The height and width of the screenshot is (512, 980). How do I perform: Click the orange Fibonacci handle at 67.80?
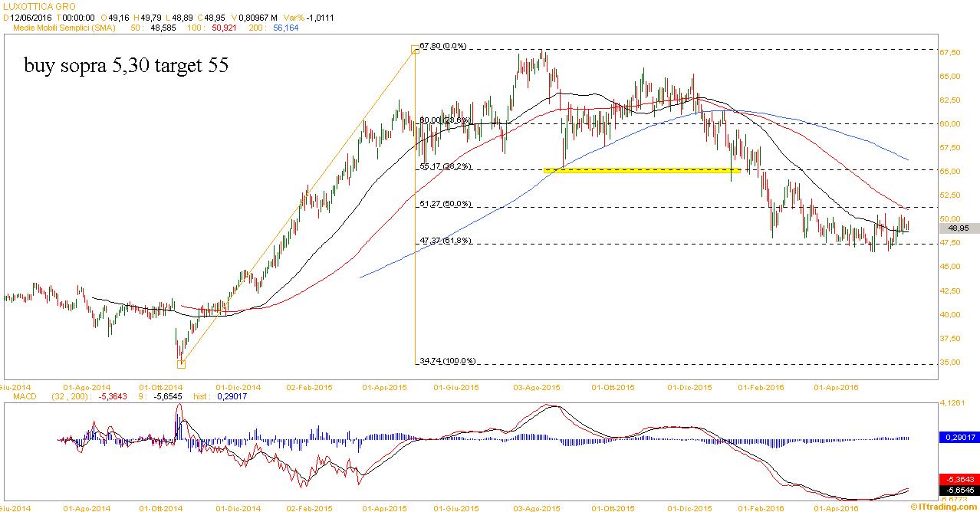pos(416,48)
